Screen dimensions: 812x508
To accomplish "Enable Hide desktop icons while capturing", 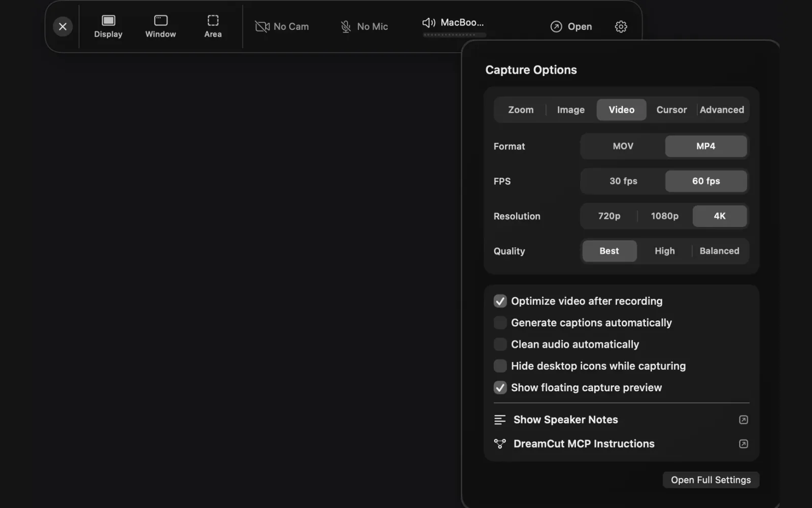I will click(500, 366).
